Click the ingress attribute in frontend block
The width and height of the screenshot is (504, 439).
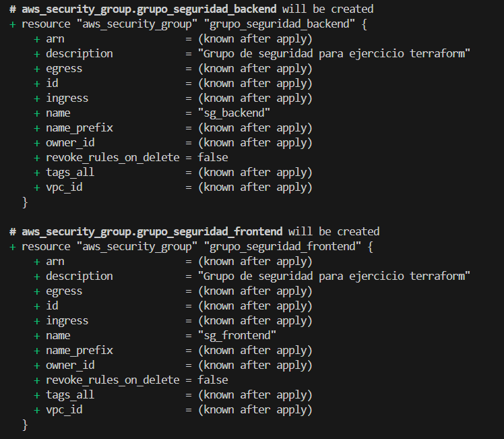pos(67,320)
